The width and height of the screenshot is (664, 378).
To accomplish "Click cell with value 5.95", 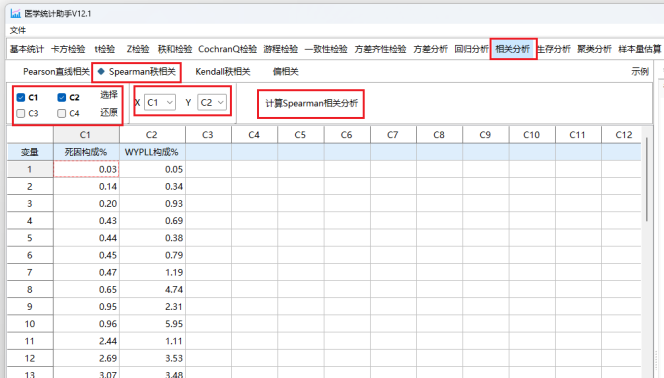I will pyautogui.click(x=152, y=324).
